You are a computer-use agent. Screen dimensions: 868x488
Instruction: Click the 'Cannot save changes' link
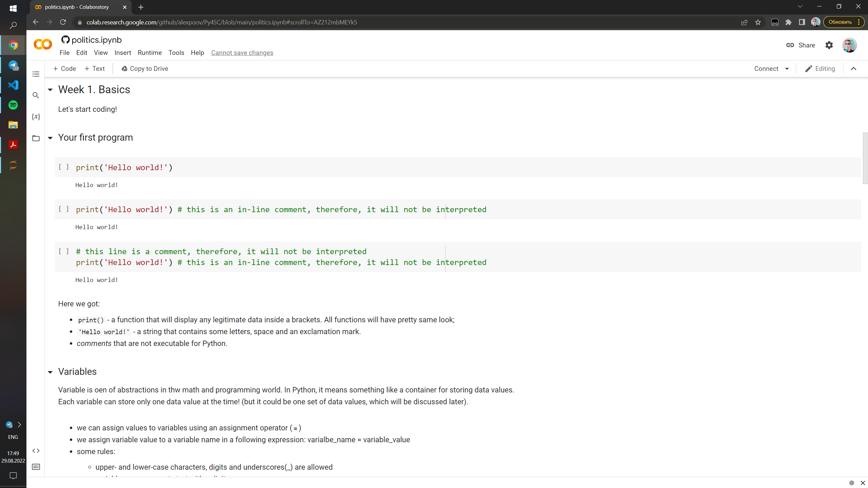(242, 53)
